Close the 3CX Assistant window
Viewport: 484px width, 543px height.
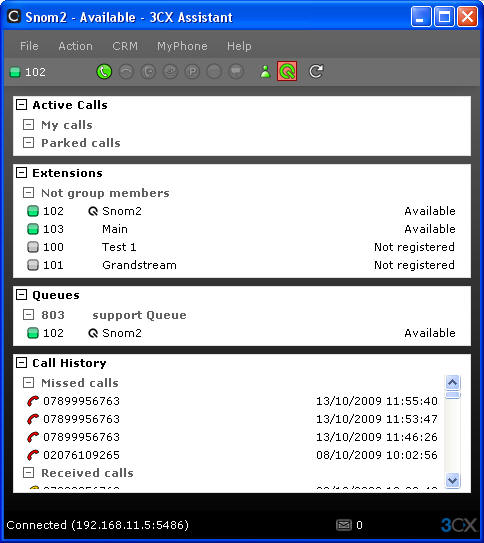click(467, 16)
